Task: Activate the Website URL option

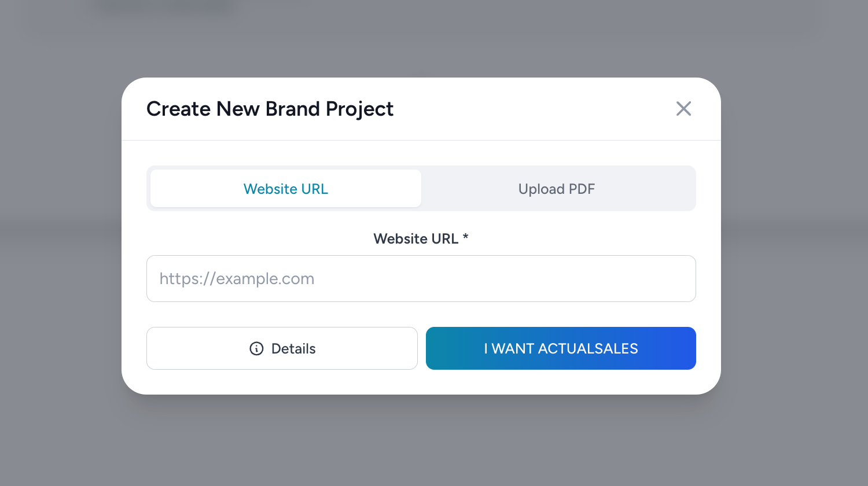Action: (285, 189)
